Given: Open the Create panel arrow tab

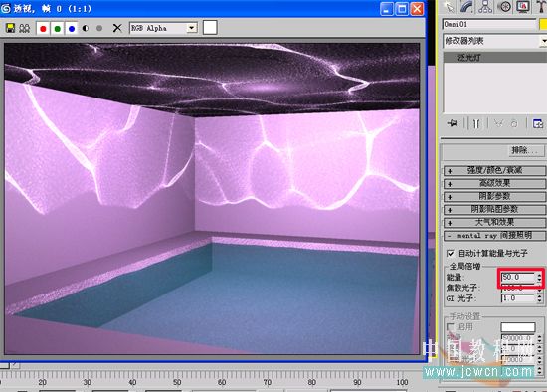Looking at the screenshot, I should (x=449, y=7).
